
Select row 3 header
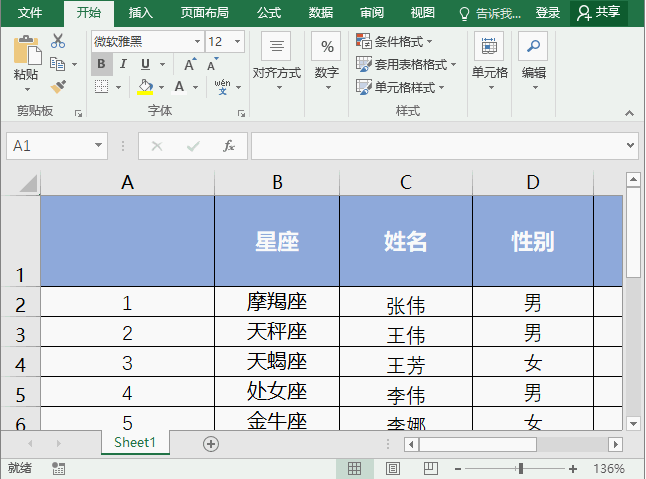coord(20,332)
